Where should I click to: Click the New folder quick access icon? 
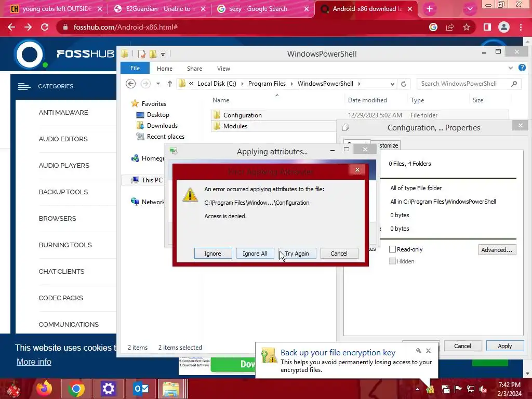153,54
